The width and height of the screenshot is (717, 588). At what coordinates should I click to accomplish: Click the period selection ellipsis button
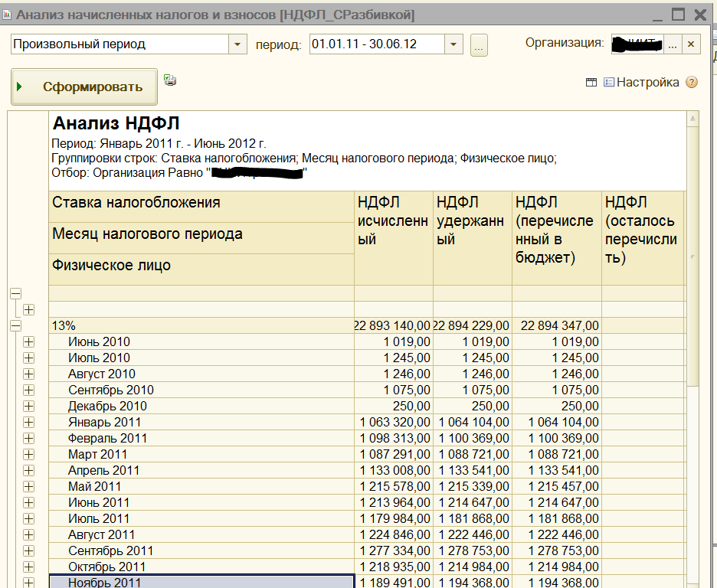(479, 45)
